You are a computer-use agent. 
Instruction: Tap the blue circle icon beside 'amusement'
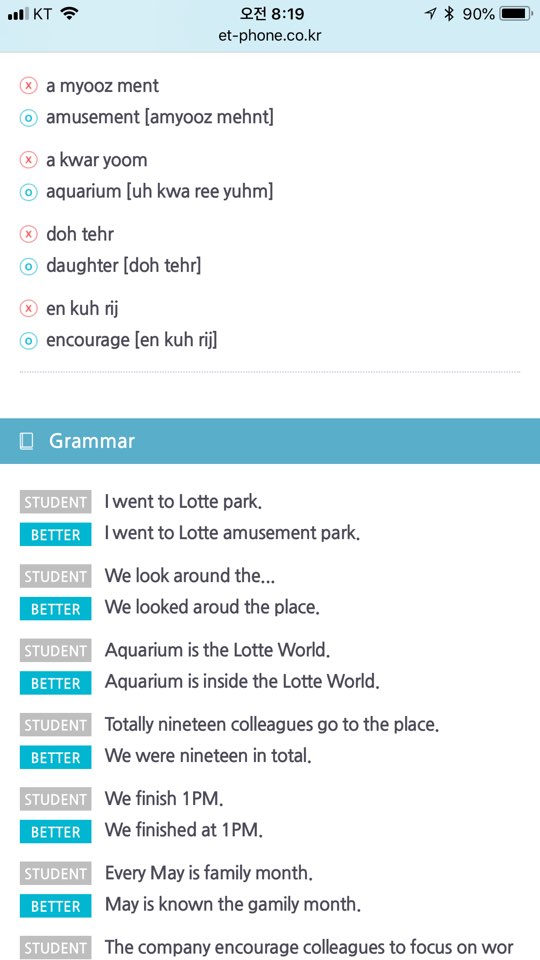(x=29, y=118)
